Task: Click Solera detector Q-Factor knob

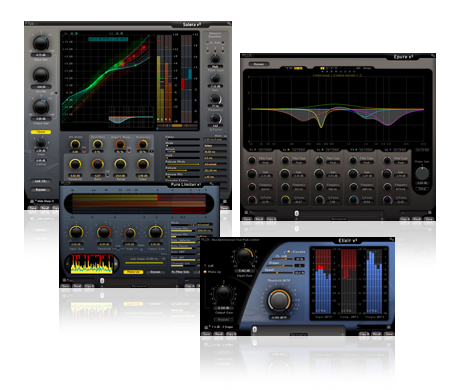Action: [215, 118]
